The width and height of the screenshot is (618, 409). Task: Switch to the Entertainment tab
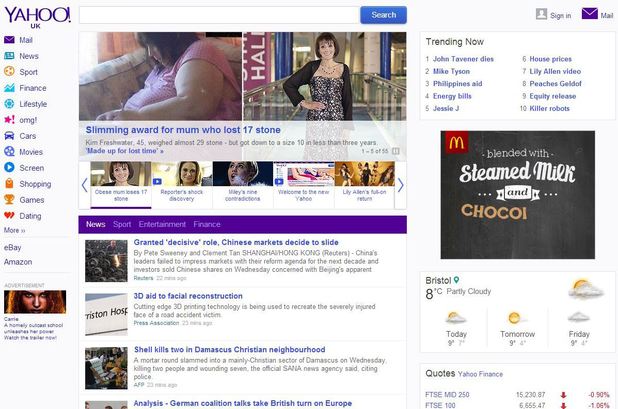[162, 224]
